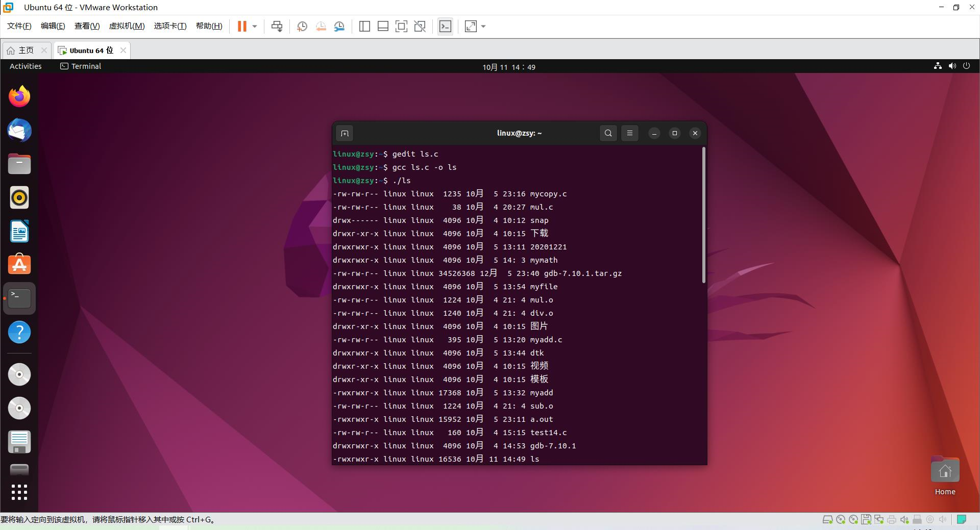Send Ctrl+Alt+Del to the virtual machine
Screen dimensions: 980x530
pos(277,27)
